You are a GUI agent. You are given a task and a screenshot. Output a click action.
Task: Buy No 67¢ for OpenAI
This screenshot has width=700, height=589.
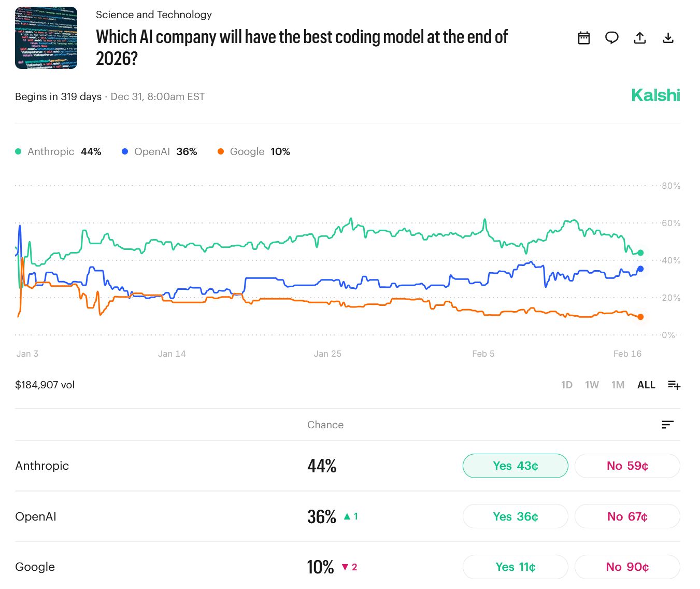(x=627, y=516)
